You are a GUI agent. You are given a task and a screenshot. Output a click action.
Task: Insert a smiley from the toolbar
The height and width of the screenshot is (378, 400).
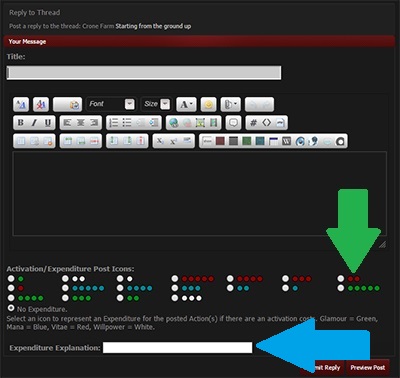coord(209,104)
